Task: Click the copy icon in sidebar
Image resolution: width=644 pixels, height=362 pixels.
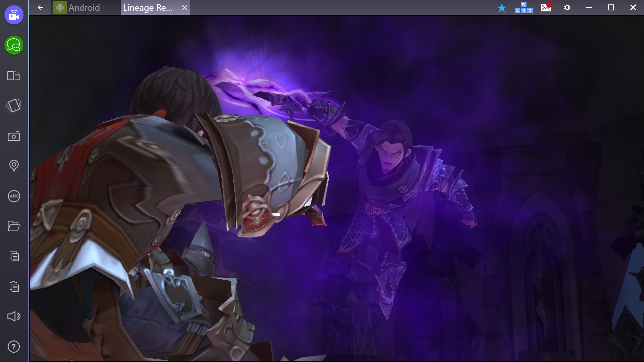Action: click(x=14, y=256)
